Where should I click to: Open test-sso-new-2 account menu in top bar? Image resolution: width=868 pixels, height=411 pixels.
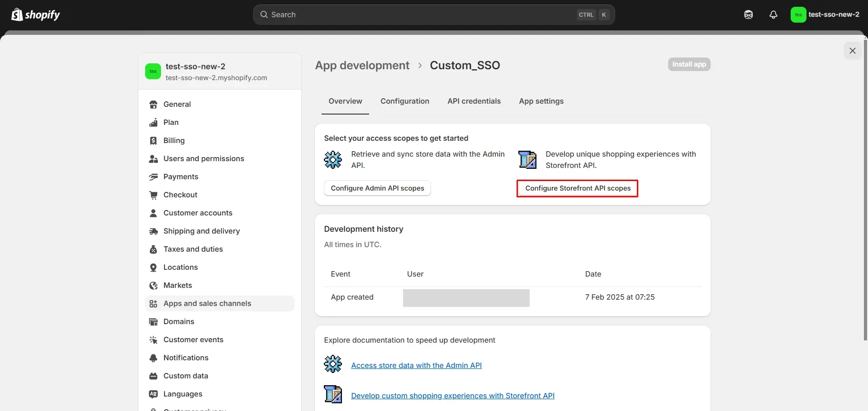coord(825,14)
